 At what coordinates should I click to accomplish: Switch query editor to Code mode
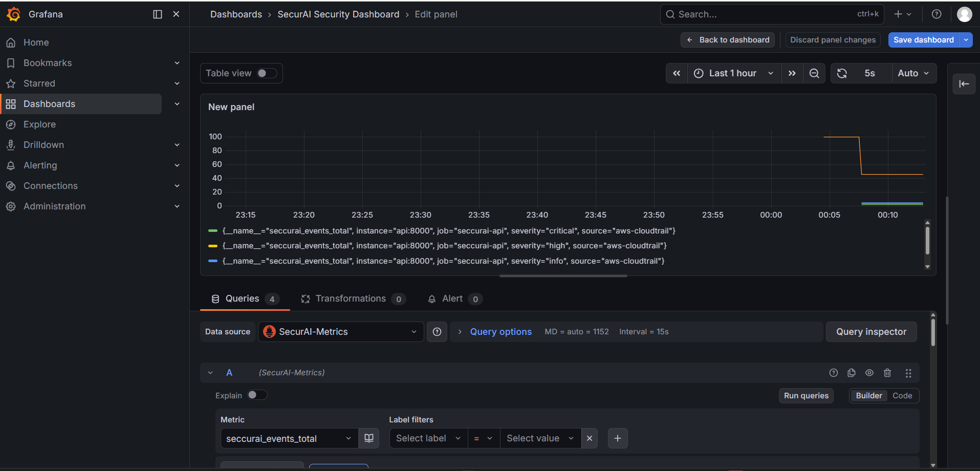(x=902, y=396)
